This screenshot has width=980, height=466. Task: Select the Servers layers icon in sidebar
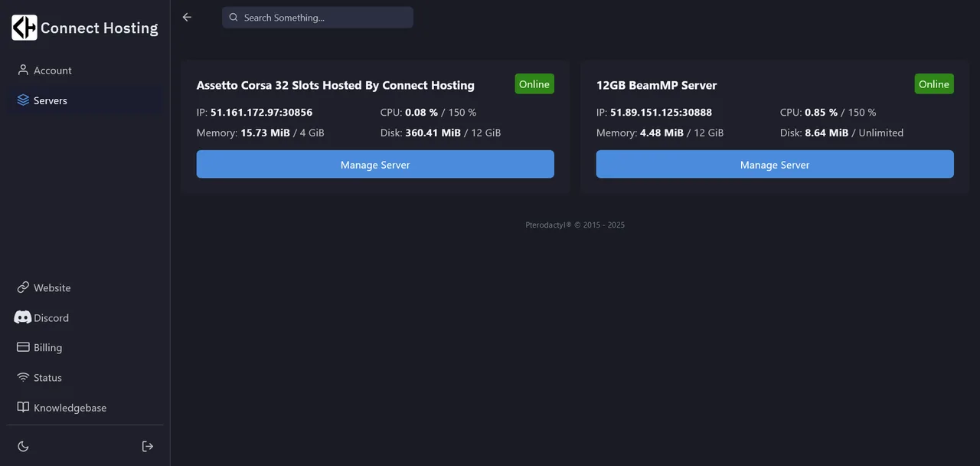(23, 100)
